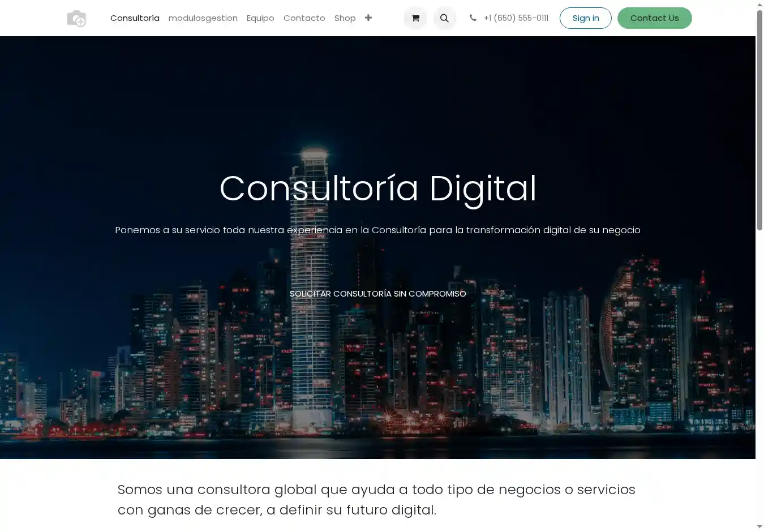Screen dimensions: 764x532
Task: Click the Somos una consultora global paragraph
Action: tap(376, 499)
